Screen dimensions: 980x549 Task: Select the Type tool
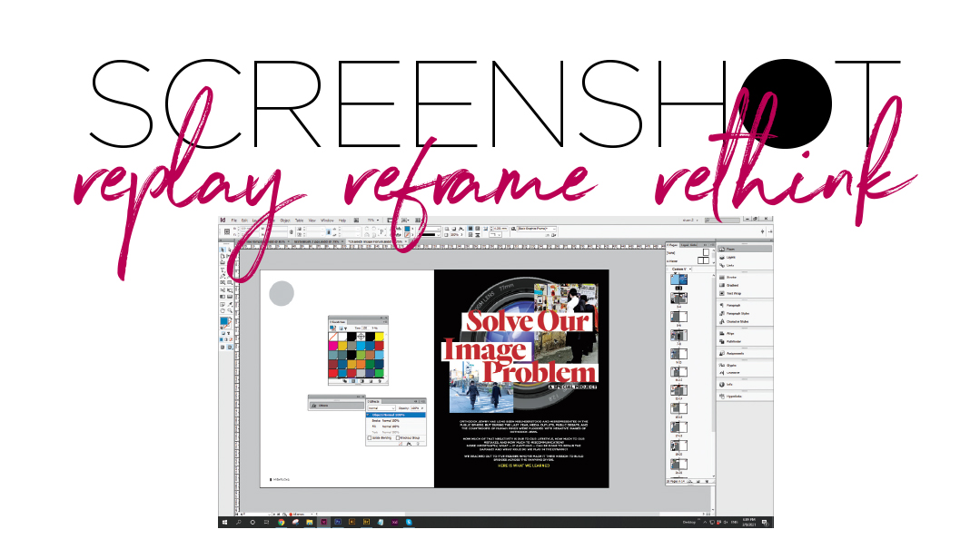(x=223, y=270)
